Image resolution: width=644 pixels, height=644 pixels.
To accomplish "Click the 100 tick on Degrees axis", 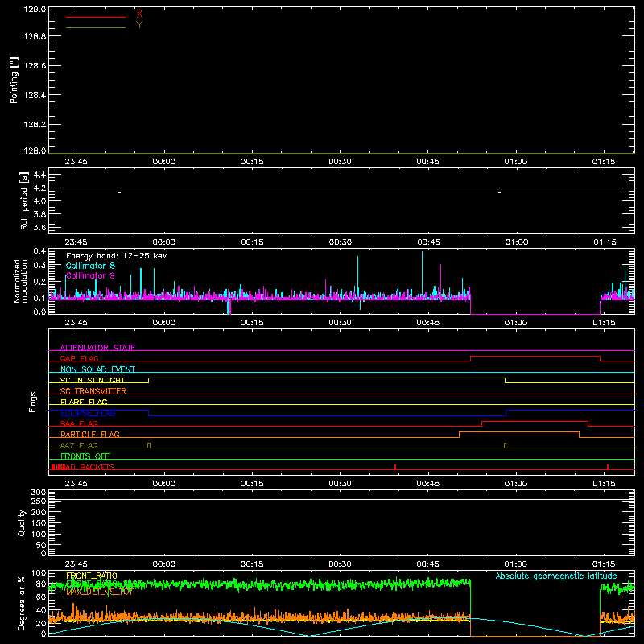I will [39, 573].
